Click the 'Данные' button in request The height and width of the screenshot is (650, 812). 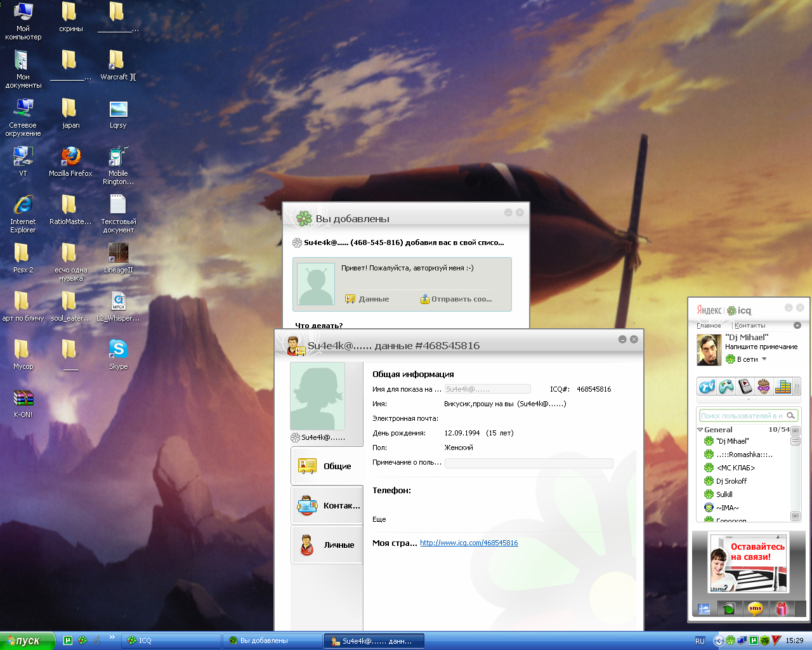click(x=367, y=299)
